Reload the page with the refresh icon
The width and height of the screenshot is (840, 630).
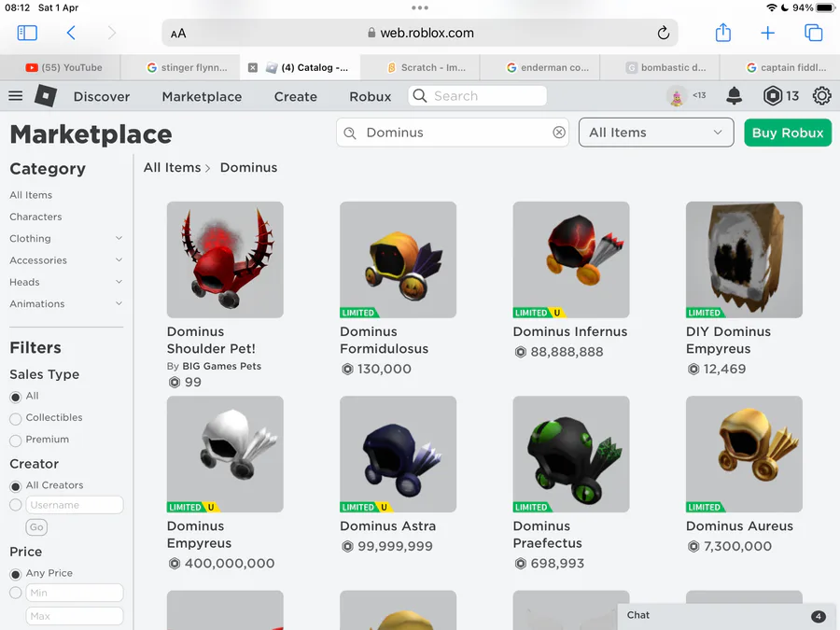[x=664, y=33]
